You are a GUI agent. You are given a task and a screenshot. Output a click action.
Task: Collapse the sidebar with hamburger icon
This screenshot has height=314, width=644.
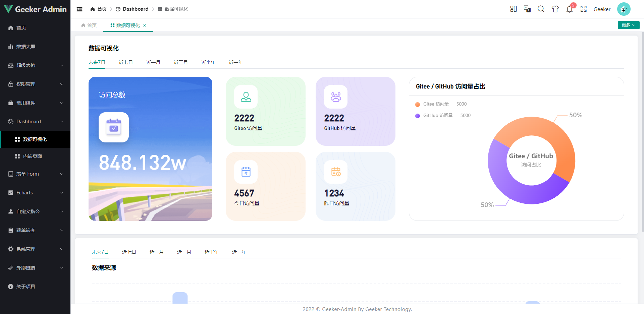pyautogui.click(x=79, y=9)
